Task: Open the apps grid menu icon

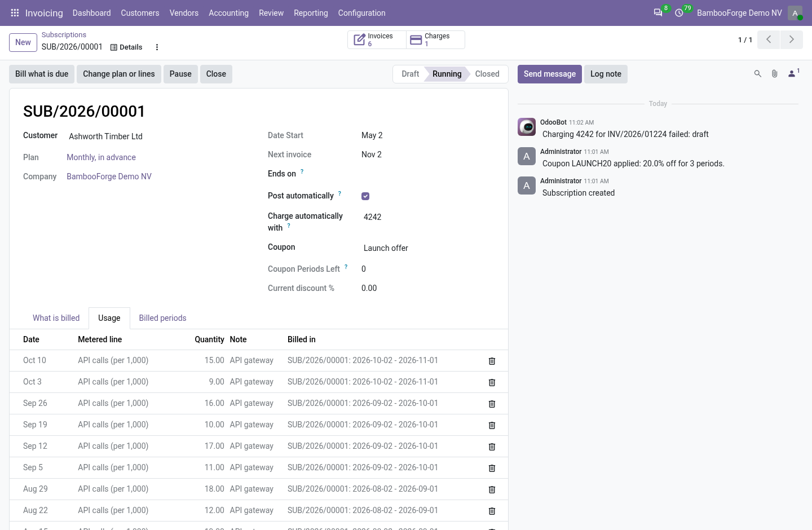Action: point(15,13)
